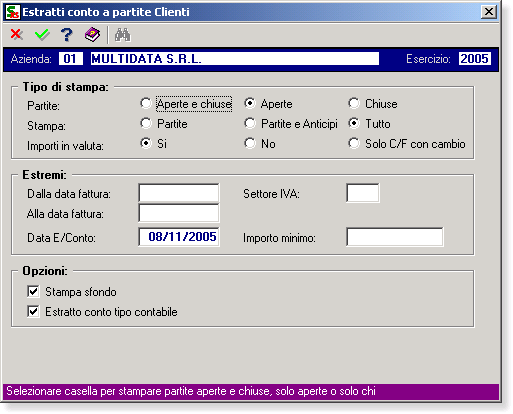513x414 pixels.
Task: Click the Esercizio 2005 year field
Action: [x=474, y=59]
